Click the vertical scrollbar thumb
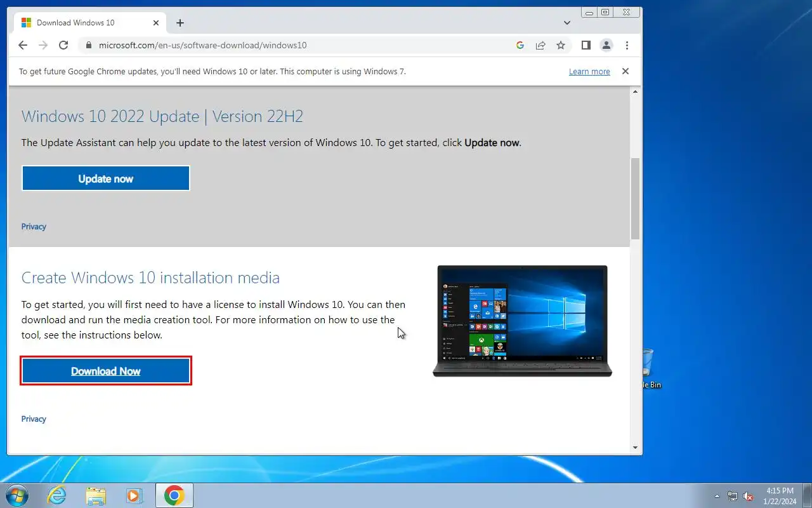Viewport: 812px width, 508px height. 636,199
